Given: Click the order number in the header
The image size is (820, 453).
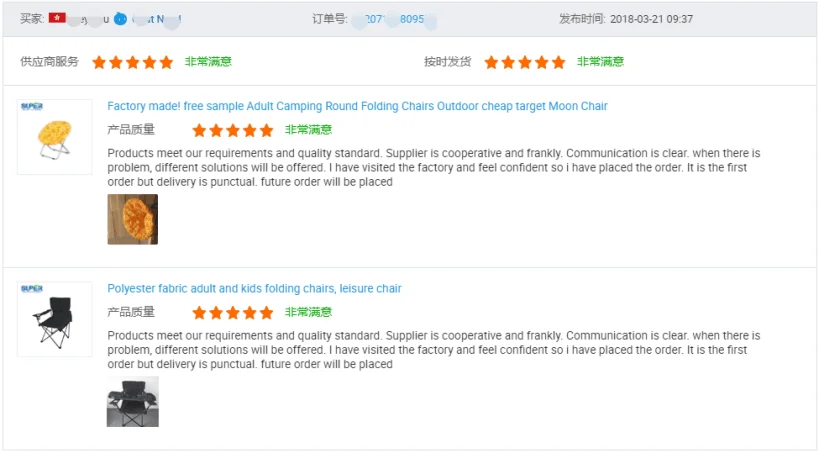Looking at the screenshot, I should pos(395,19).
